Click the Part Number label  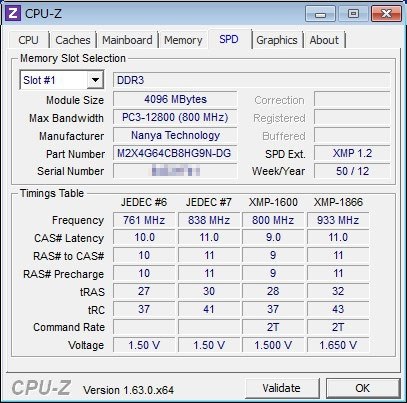pyautogui.click(x=75, y=154)
